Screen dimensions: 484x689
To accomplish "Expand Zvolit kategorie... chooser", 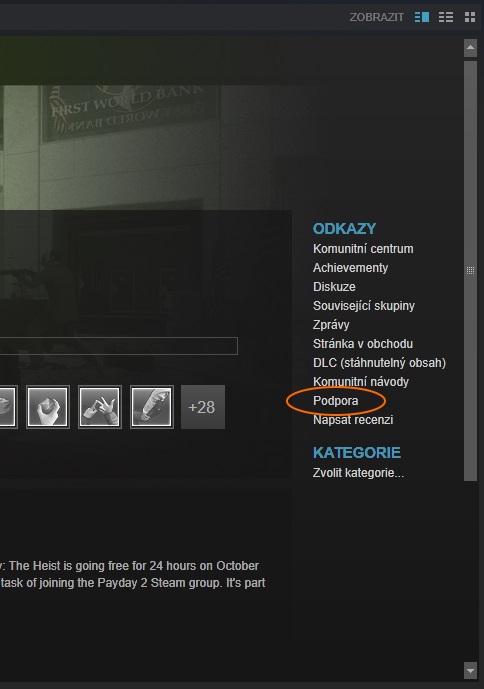I will click(x=358, y=473).
